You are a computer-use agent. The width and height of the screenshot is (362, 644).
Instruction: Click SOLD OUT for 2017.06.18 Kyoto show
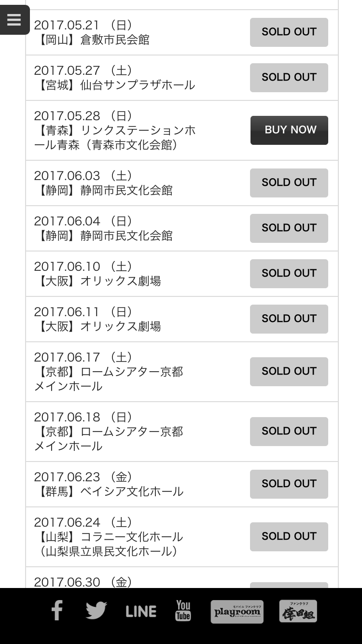click(289, 432)
